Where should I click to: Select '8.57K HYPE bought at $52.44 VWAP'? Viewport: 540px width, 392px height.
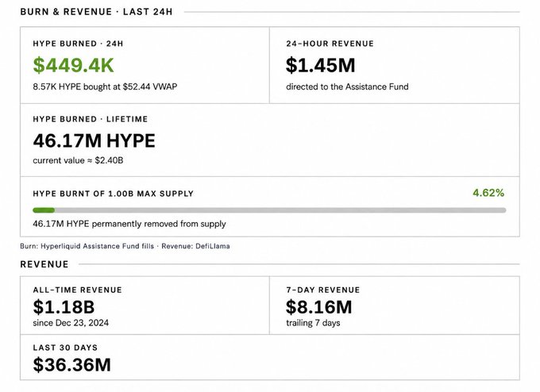click(105, 86)
